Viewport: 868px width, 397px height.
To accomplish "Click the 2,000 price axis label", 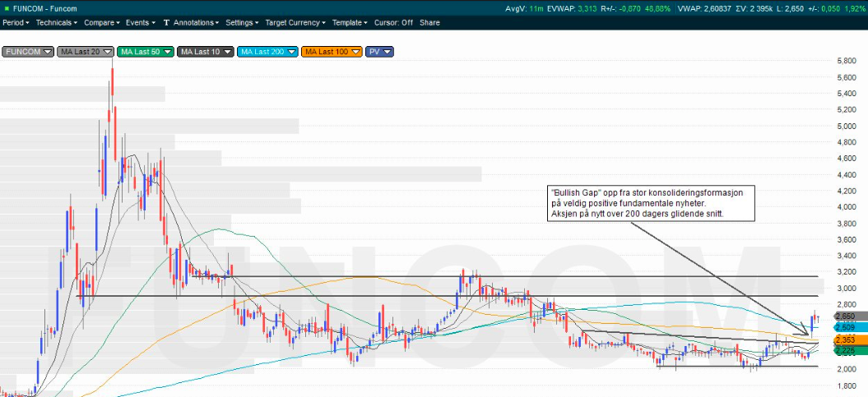I will point(845,369).
